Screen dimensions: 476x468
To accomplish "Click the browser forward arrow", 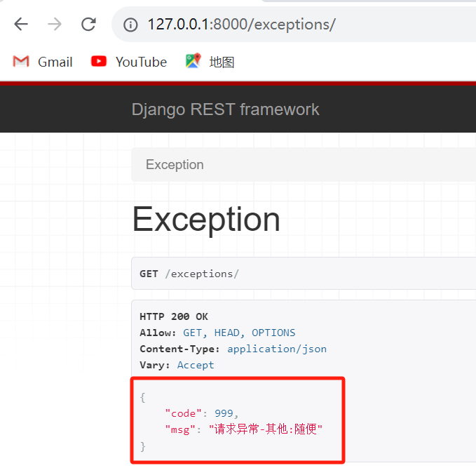I will pos(55,25).
